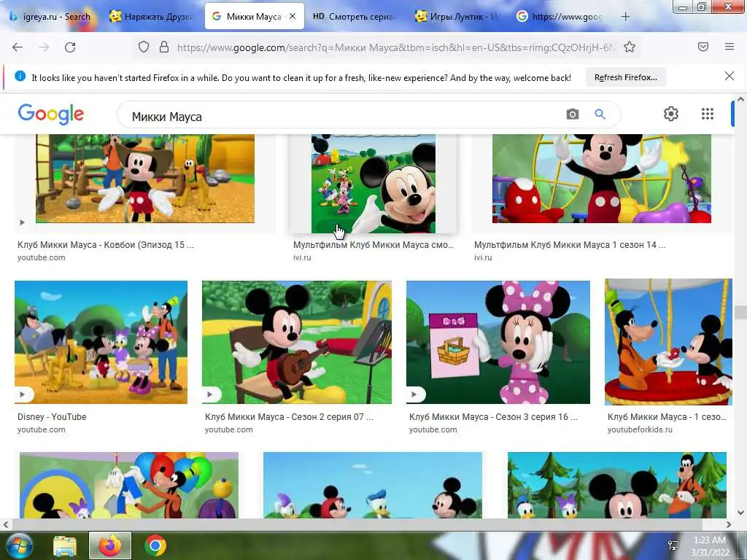Viewport: 747px width, 560px height.
Task: Open the Mickey clubhouse poster thumbnail
Action: click(x=373, y=183)
